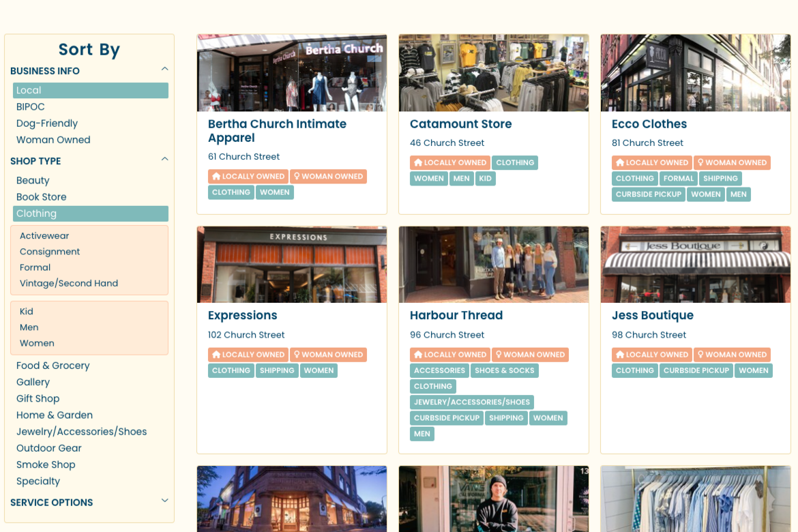Toggle the Local filter
The image size is (798, 532).
[x=91, y=90]
